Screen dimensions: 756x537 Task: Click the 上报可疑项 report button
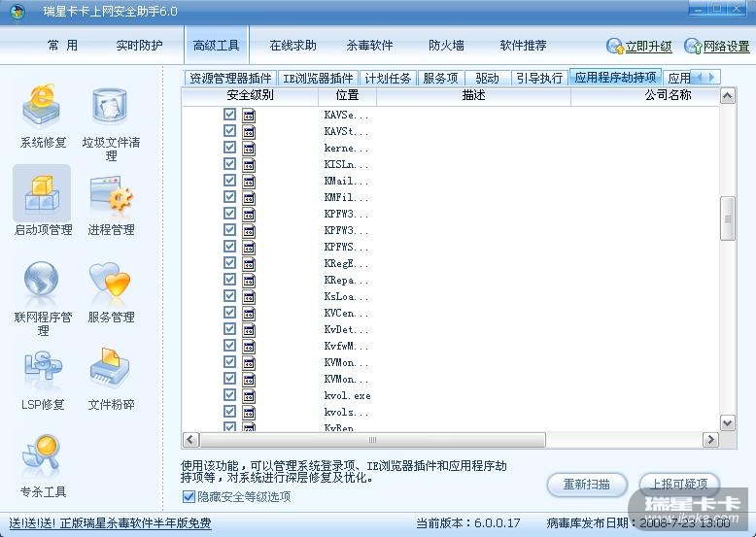point(679,483)
